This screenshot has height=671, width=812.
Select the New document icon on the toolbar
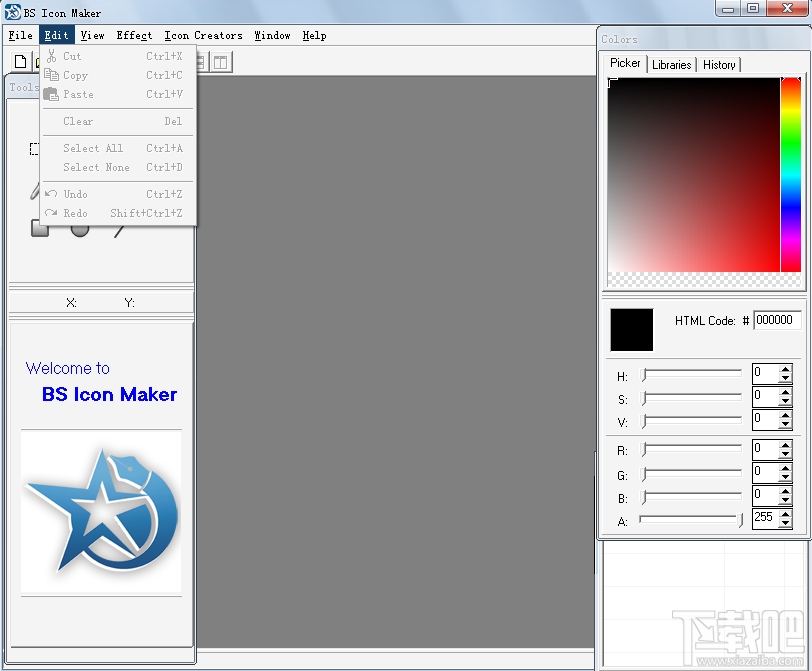tap(20, 60)
